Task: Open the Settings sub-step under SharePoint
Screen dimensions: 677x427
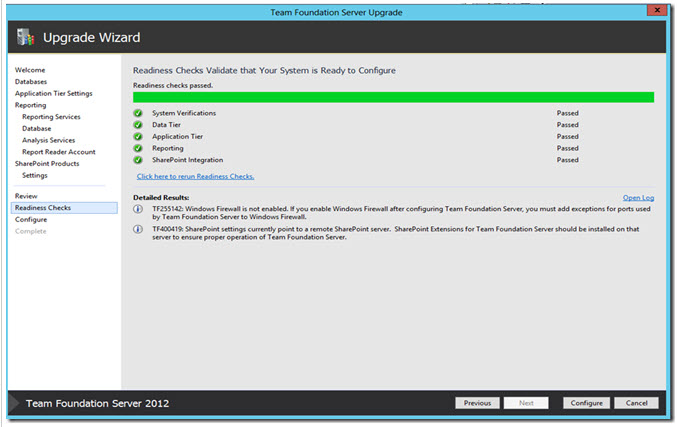Action: tap(35, 175)
